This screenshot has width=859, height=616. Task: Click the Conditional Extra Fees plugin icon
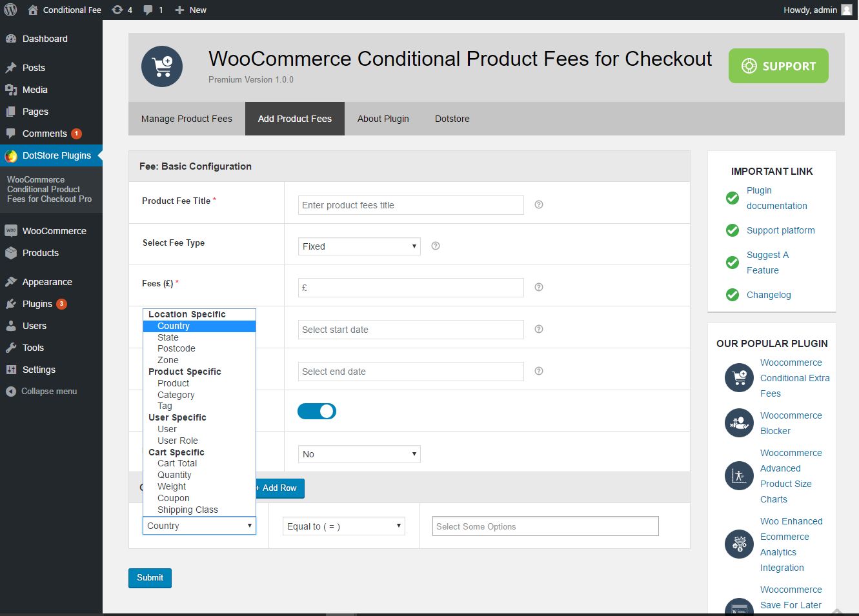pos(739,378)
